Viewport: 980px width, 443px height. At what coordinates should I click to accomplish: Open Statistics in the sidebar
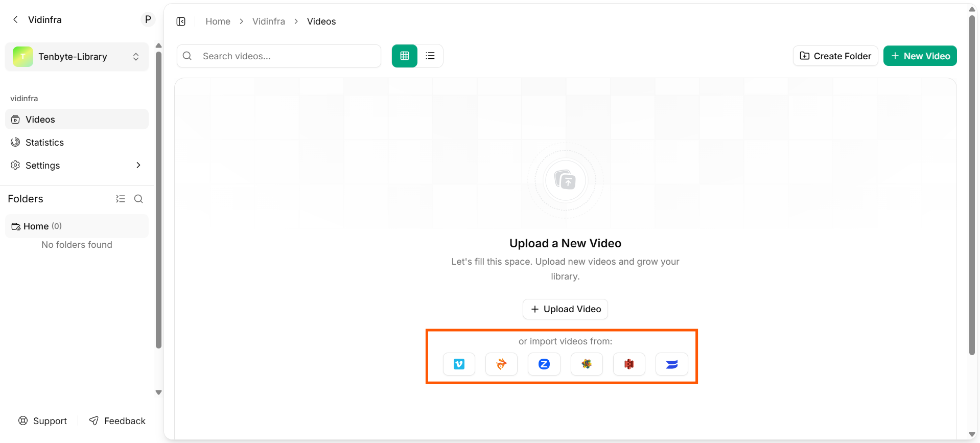tap(77, 142)
